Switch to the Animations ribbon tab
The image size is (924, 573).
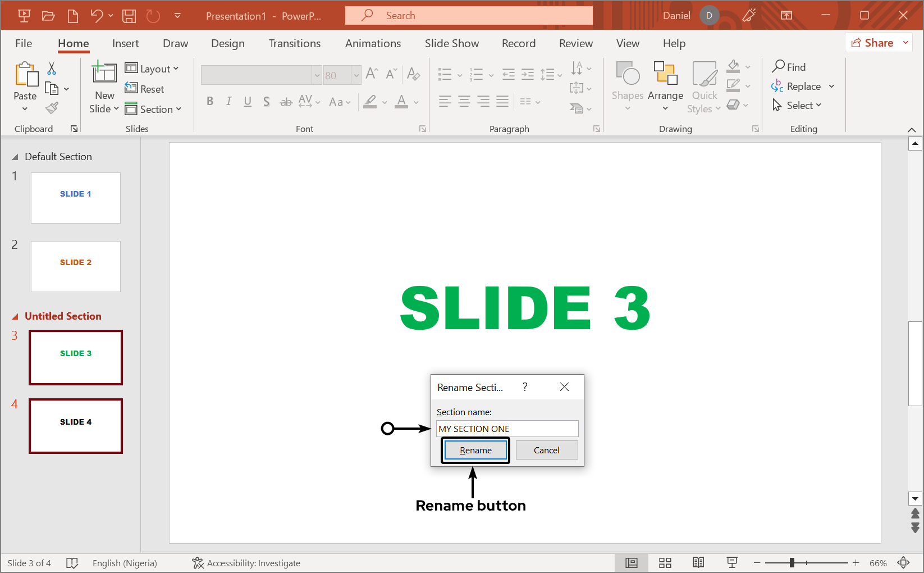click(373, 43)
